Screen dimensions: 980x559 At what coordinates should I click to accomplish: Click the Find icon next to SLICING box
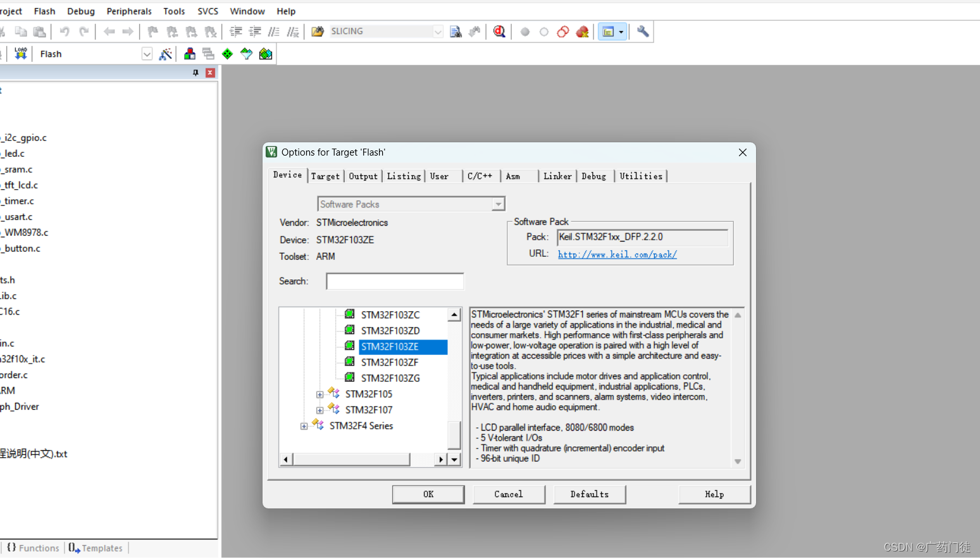(x=456, y=32)
